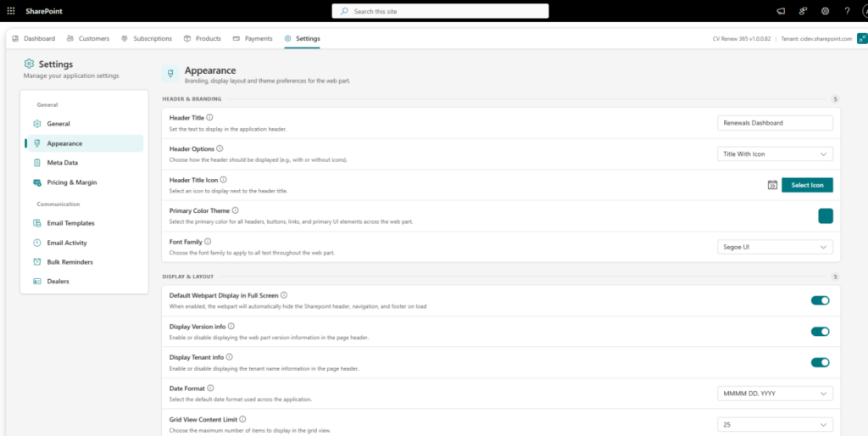
Task: Toggle Display Tenant info switch
Action: 820,362
